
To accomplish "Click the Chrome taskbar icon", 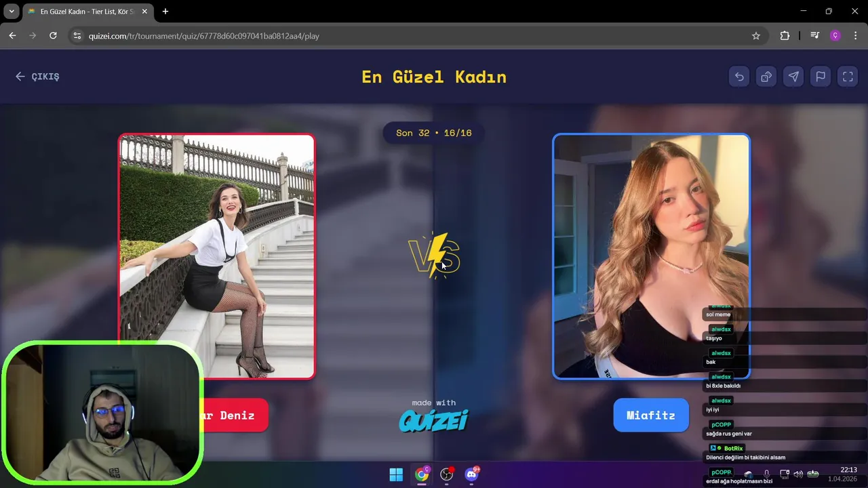I will pyautogui.click(x=422, y=474).
